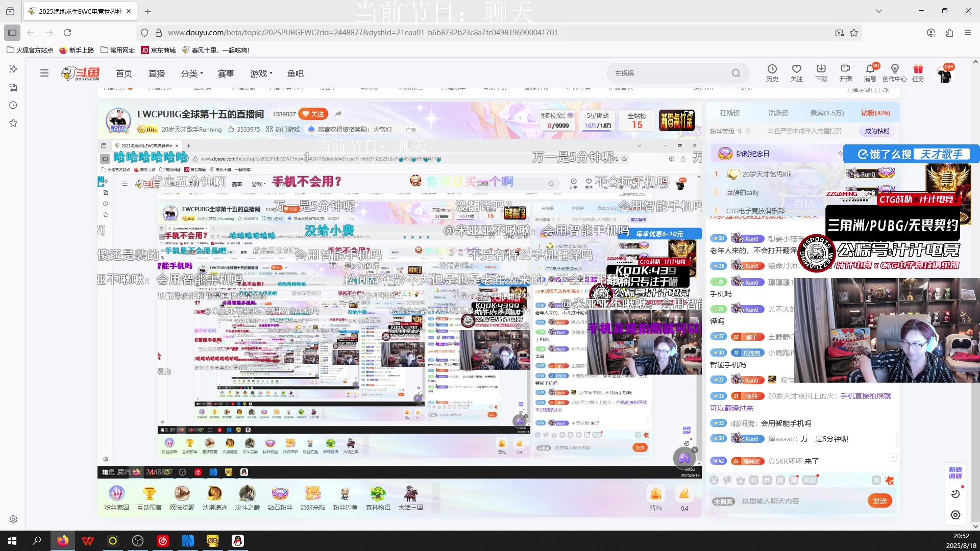980x551 pixels.
Task: Open 派对来啦 activity icon
Action: point(313,497)
